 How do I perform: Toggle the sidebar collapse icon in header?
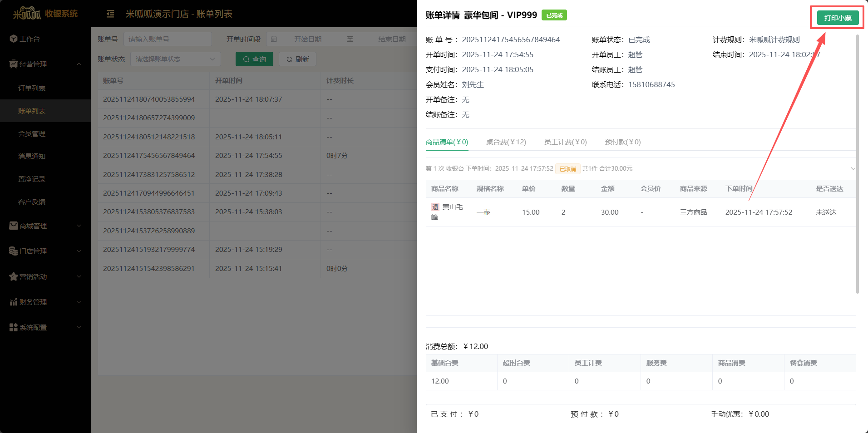(110, 14)
